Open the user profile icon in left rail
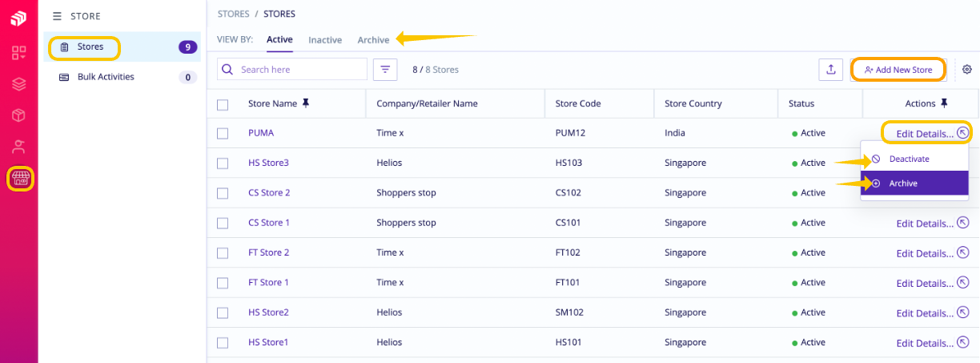Screen dimensions: 980x363 [x=18, y=147]
